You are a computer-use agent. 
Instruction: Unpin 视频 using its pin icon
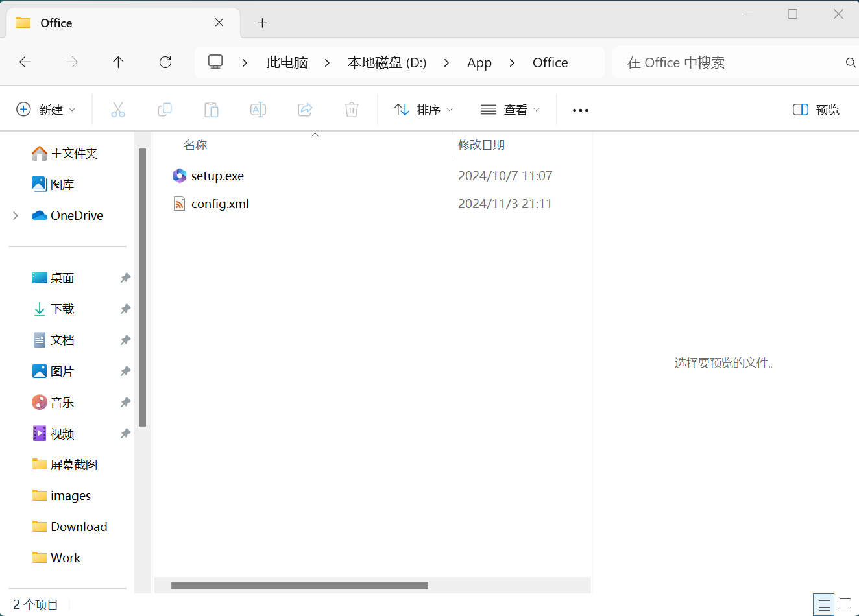coord(125,433)
